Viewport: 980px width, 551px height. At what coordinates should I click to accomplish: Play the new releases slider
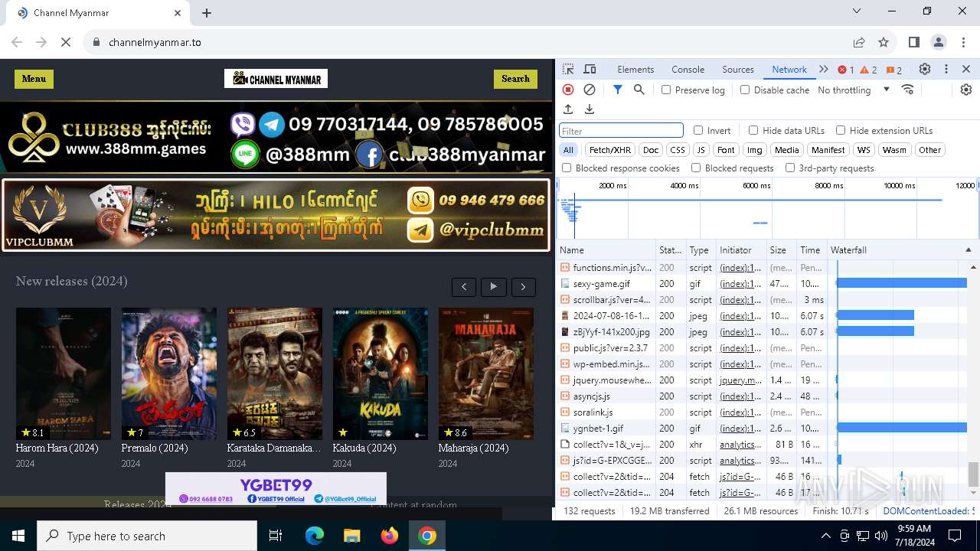[x=494, y=287]
